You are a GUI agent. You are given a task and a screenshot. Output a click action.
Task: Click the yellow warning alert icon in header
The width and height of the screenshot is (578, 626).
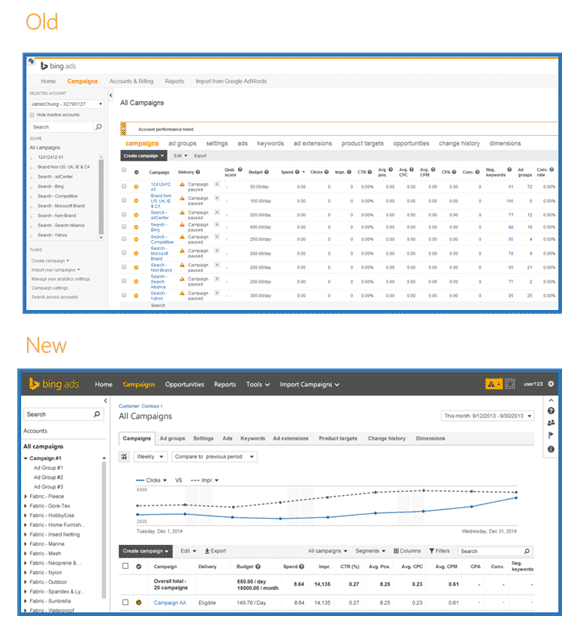(x=494, y=384)
